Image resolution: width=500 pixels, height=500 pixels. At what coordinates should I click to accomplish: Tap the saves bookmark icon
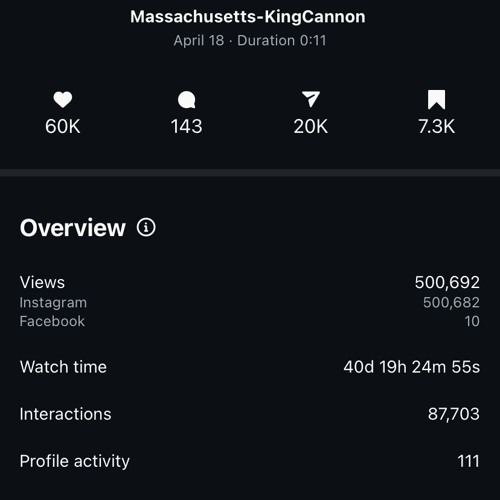436,99
